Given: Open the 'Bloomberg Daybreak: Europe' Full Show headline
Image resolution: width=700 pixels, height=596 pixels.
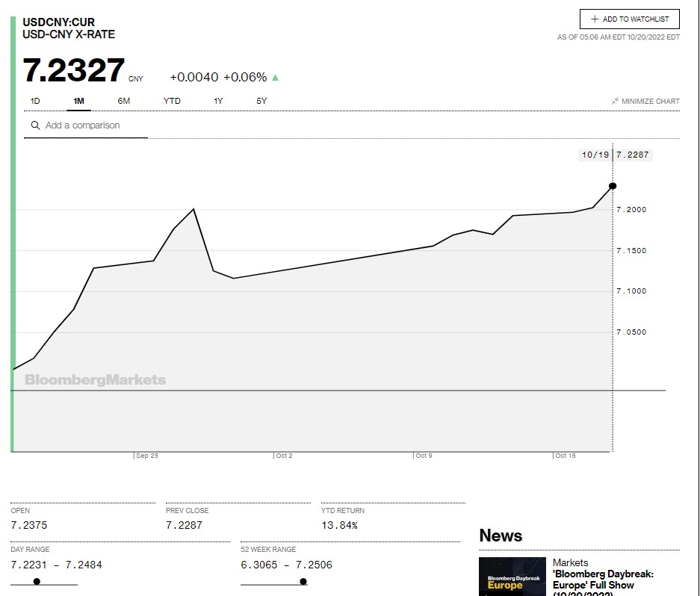Looking at the screenshot, I should [x=603, y=580].
